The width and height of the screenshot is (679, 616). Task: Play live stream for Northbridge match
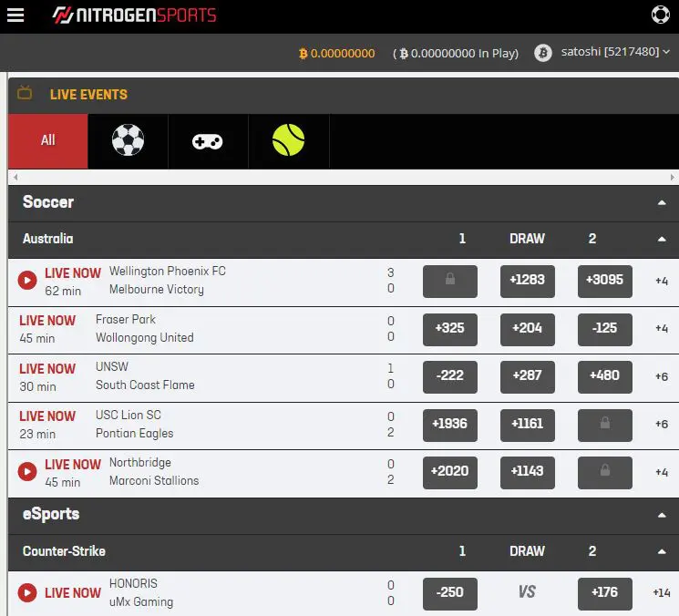coord(27,472)
